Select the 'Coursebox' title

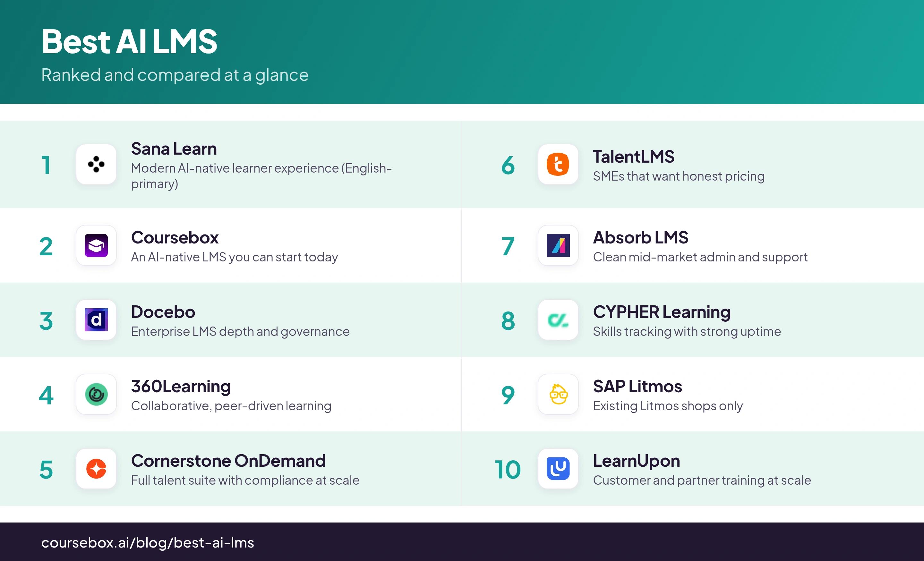pyautogui.click(x=175, y=237)
